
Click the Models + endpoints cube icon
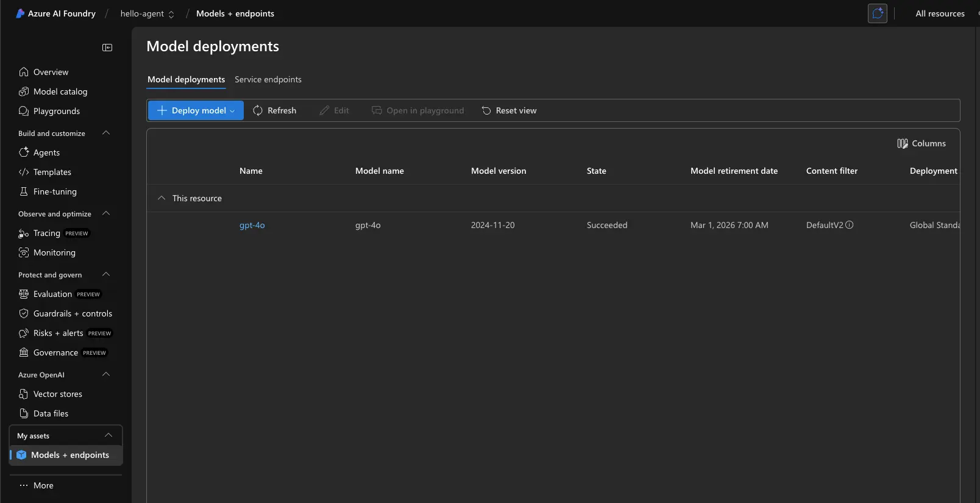point(21,455)
